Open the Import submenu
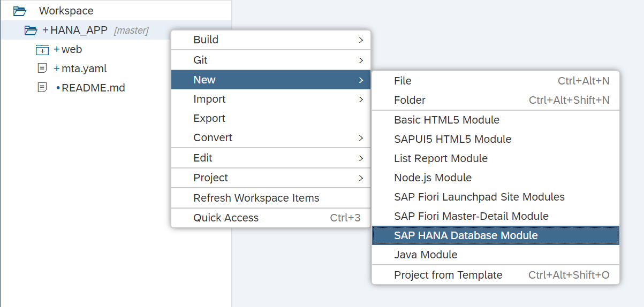Viewport: 644px width, 307px height. 271,99
